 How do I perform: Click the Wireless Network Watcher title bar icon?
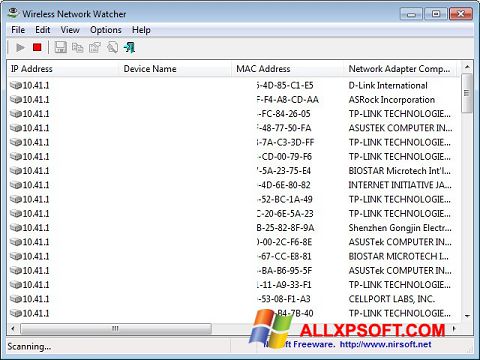[x=13, y=13]
